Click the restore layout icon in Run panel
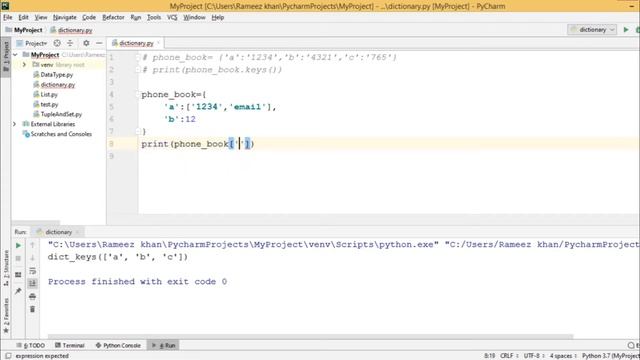640x360 pixels. (18, 275)
